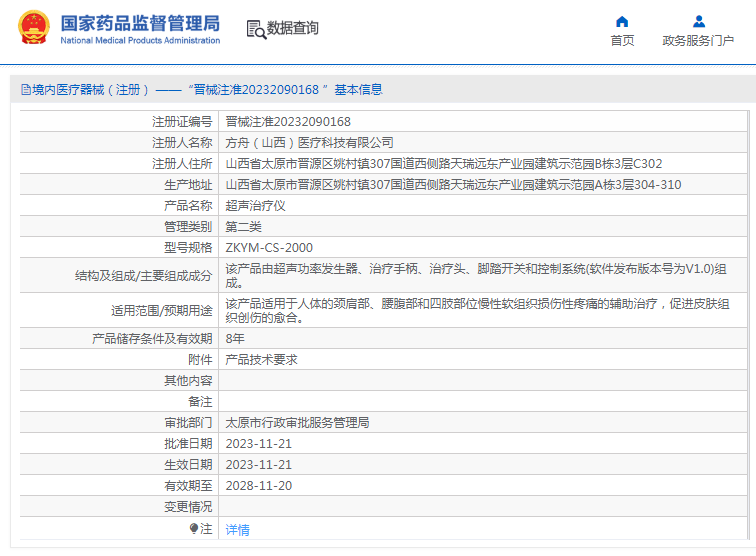Screen dimensions: 756x556
Task: Click registrant name 方舟（山西）医疗科技有限公司
Action: 309,142
